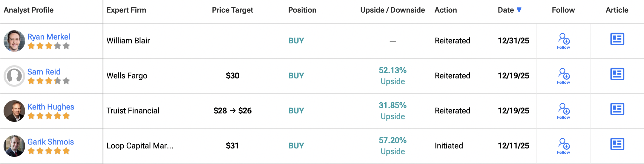Sort by Upside / Downside column header
The height and width of the screenshot is (164, 644).
pyautogui.click(x=392, y=10)
